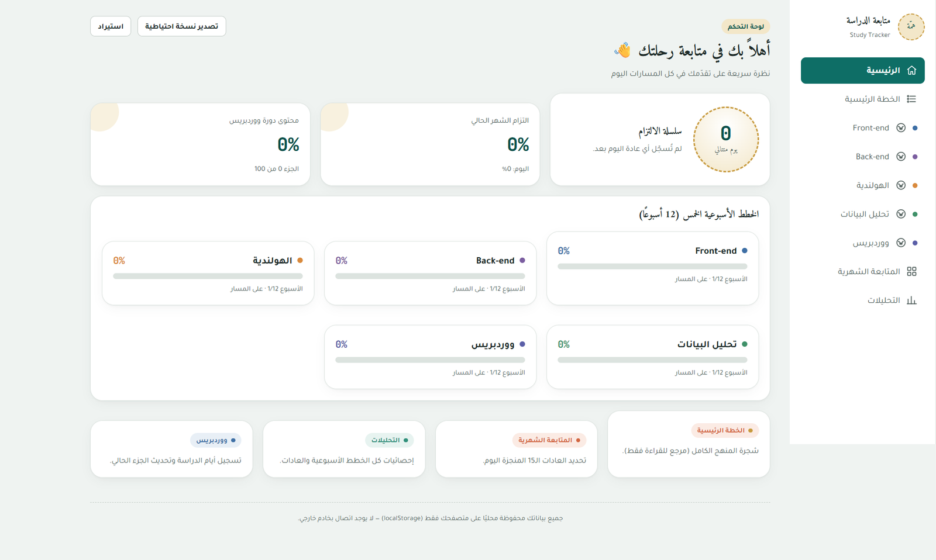The image size is (936, 560).
Task: Go to the Front-end track in the sidebar
Action: pyautogui.click(x=863, y=128)
